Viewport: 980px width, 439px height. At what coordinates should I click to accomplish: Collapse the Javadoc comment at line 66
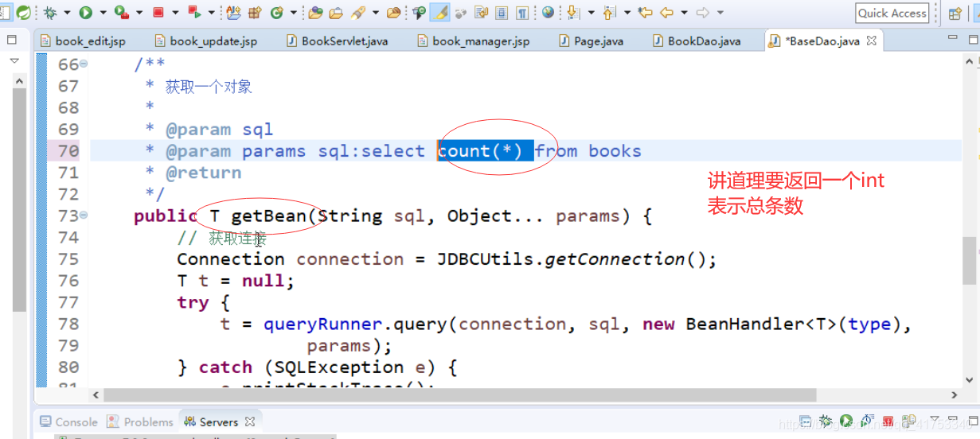point(84,64)
